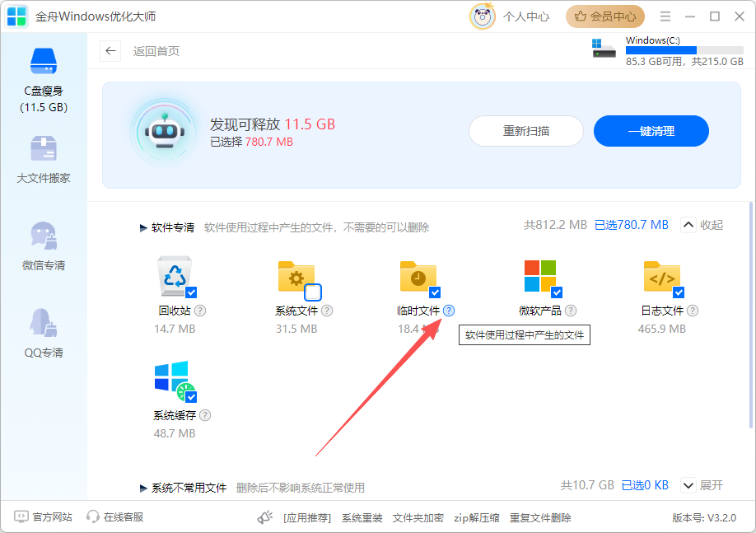
Task: Click 重新扫描 to rescan
Action: (x=526, y=131)
